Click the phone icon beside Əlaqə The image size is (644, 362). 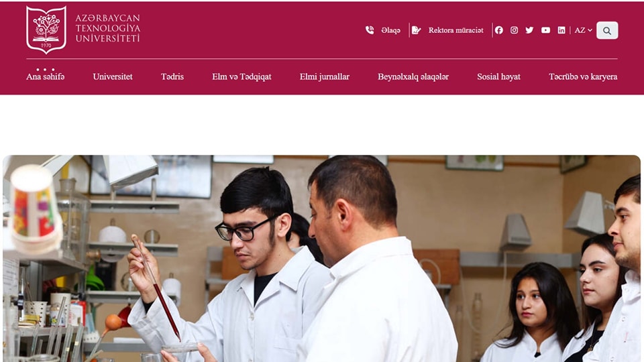click(x=370, y=30)
